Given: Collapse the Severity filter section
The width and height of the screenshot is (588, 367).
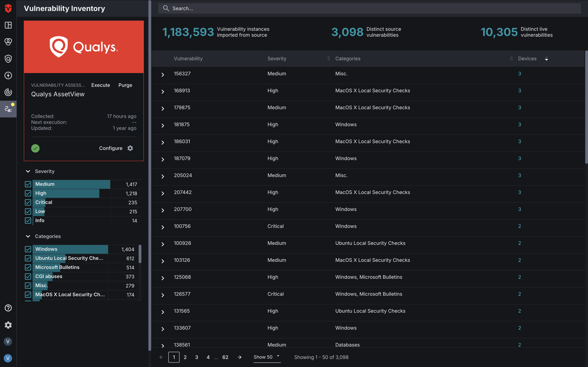Looking at the screenshot, I should 28,171.
